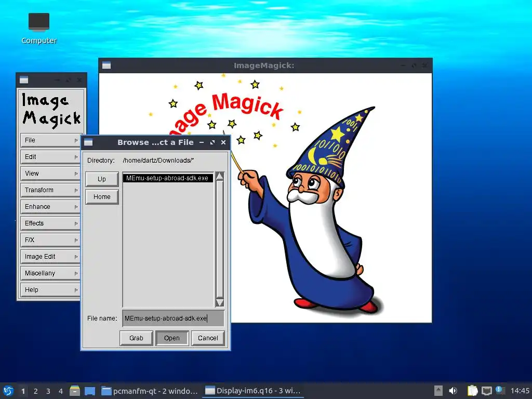Screen dimensions: 532x399
Task: Click the command panel window menu icon
Action: tap(24, 80)
